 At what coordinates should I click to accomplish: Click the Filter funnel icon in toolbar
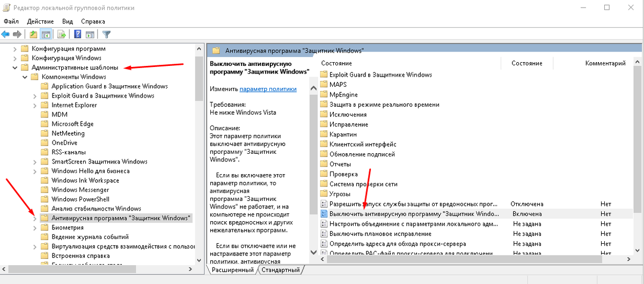[106, 34]
